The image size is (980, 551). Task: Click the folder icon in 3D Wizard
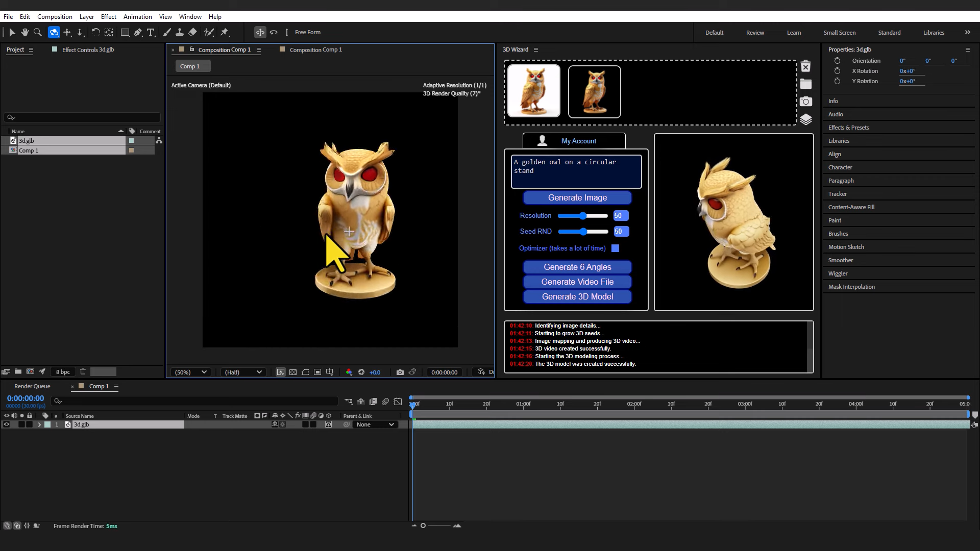point(806,84)
